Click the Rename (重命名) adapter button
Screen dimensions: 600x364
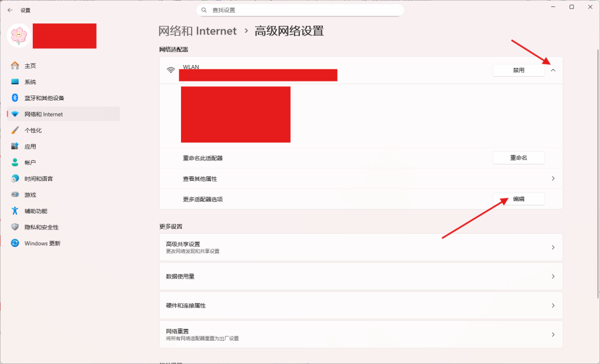click(519, 158)
